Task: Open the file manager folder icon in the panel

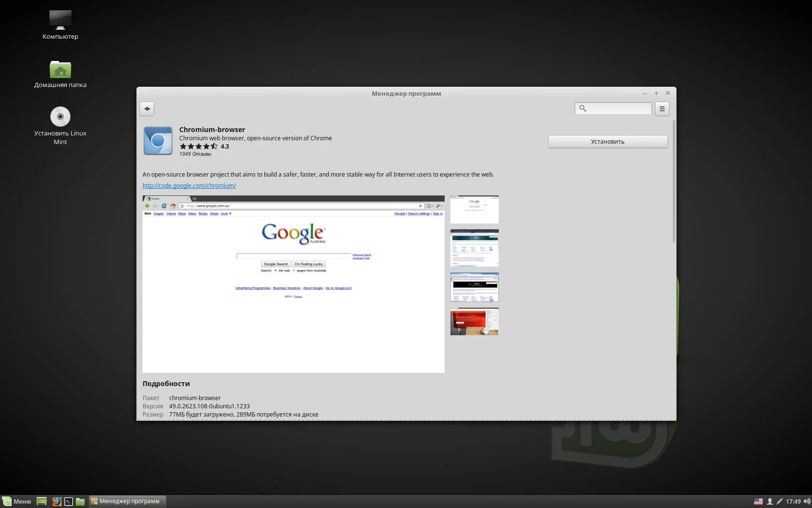Action: [80, 501]
